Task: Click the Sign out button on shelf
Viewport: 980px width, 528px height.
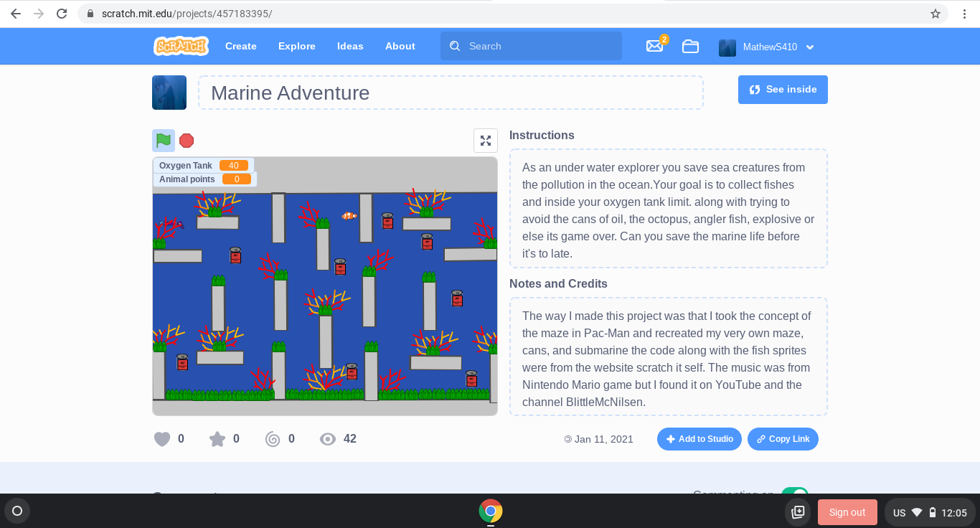Action: coord(847,512)
